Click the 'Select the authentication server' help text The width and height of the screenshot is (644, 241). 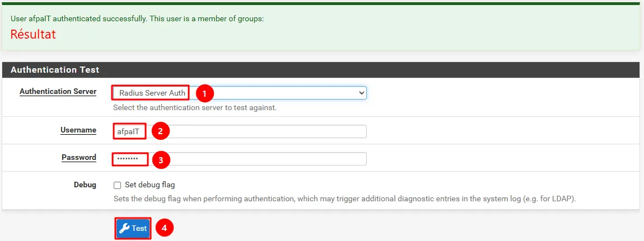195,108
